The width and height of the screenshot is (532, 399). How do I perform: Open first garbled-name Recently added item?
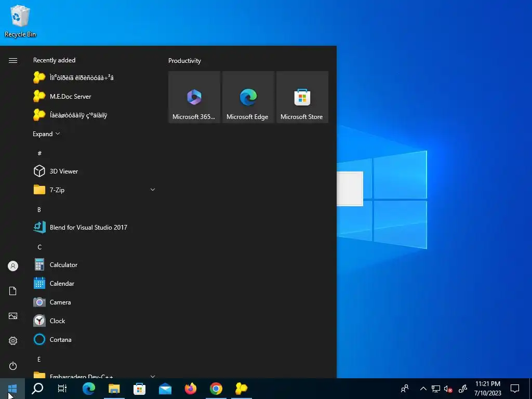click(x=94, y=78)
